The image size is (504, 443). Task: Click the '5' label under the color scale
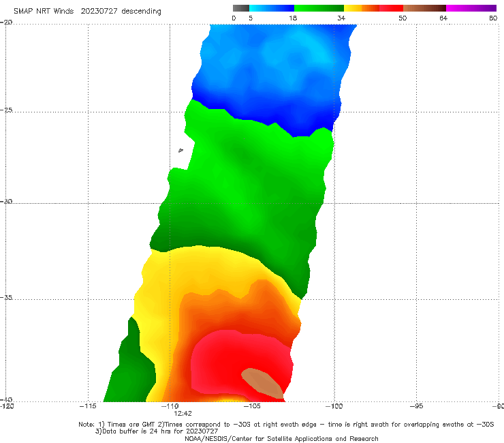[251, 18]
